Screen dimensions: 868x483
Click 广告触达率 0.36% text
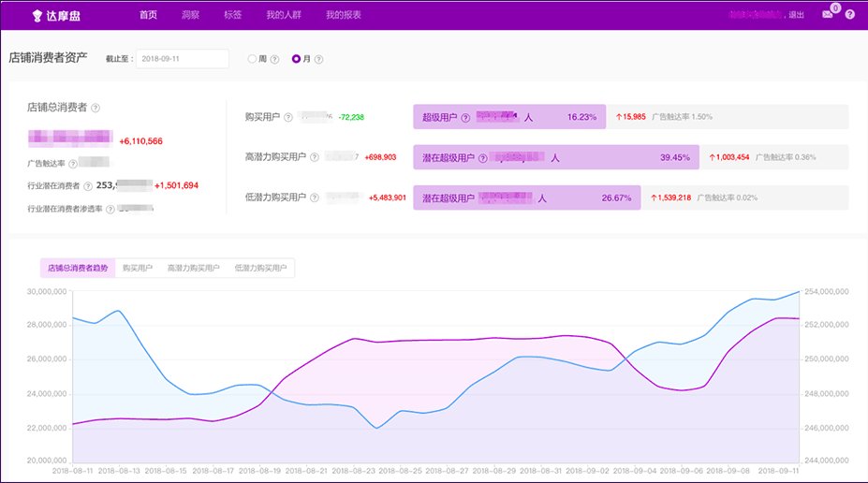(786, 157)
